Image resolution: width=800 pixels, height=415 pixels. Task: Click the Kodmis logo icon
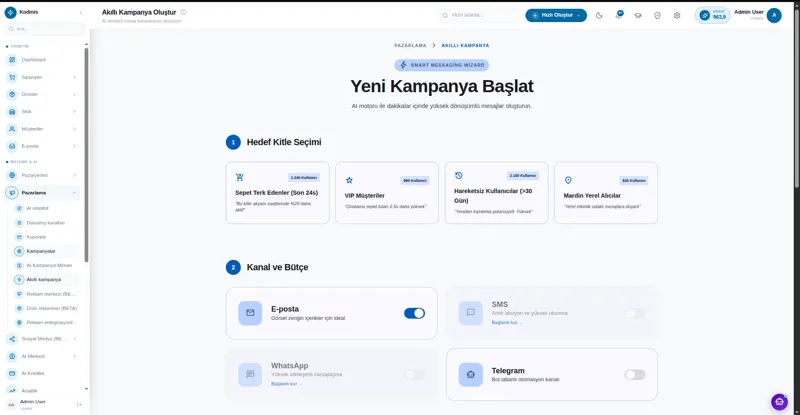click(x=10, y=12)
